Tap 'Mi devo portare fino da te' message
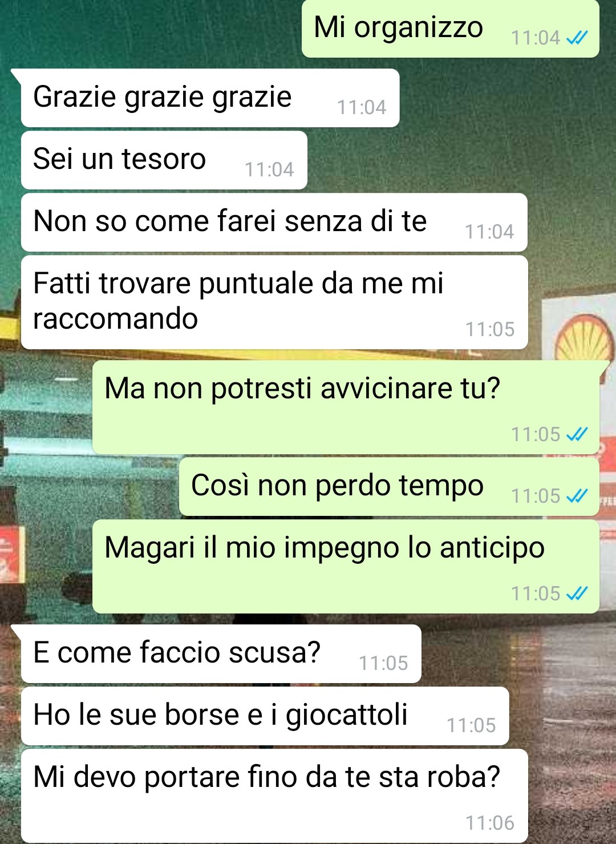This screenshot has height=844, width=616. tap(274, 796)
